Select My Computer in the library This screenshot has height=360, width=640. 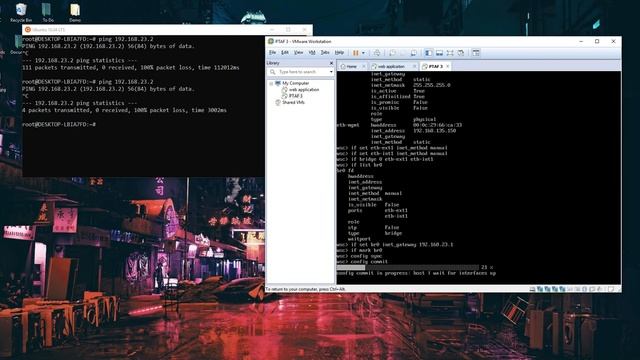pos(296,83)
